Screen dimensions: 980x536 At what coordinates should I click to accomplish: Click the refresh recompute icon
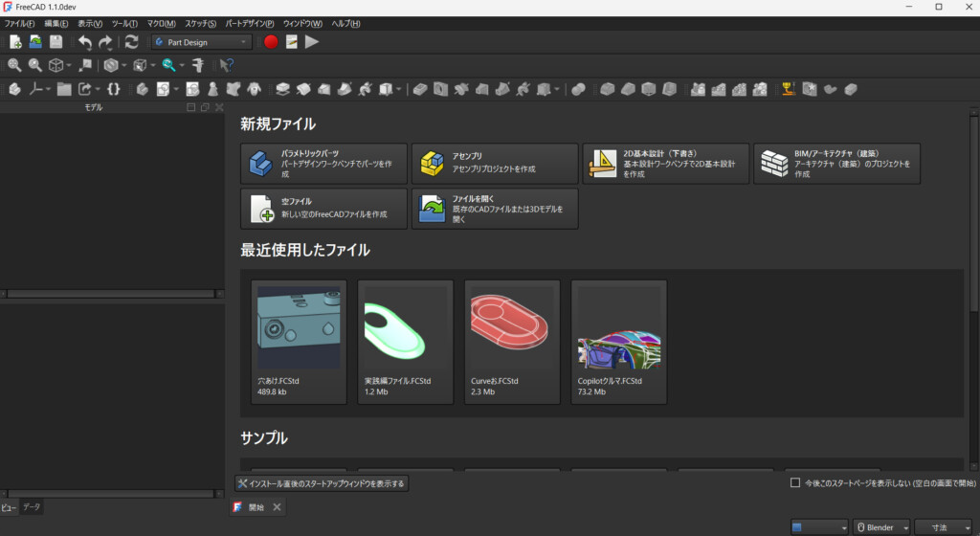pos(131,42)
